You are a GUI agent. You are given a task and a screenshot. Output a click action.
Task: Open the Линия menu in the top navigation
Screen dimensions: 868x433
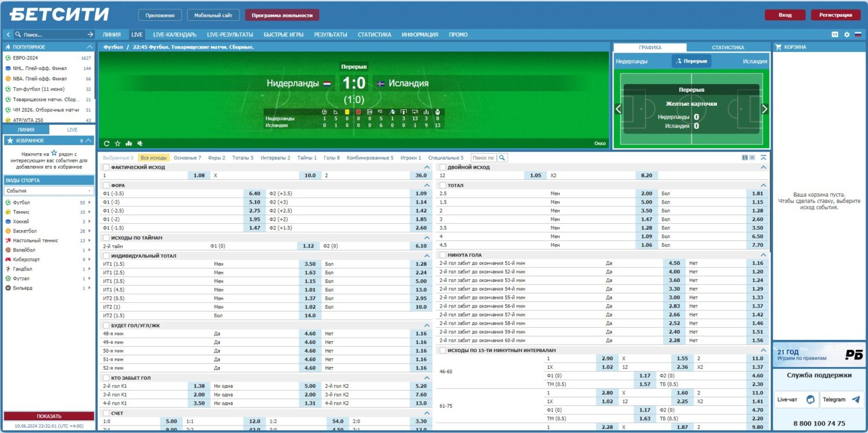[112, 35]
